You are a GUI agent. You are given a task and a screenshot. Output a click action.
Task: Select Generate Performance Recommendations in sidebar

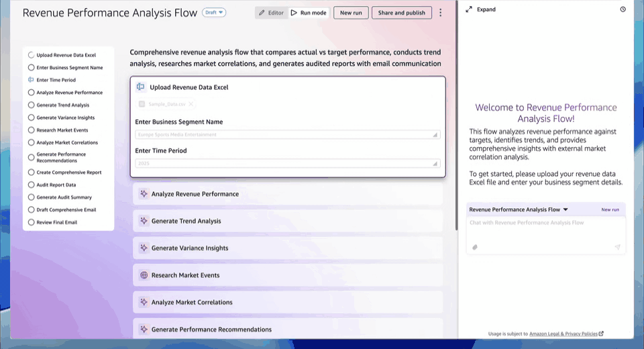click(x=61, y=158)
